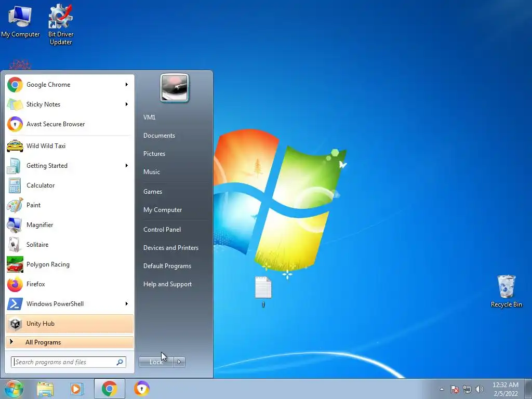Open Avast Secure Browser in Start menu
The width and height of the screenshot is (532, 399).
pos(70,124)
